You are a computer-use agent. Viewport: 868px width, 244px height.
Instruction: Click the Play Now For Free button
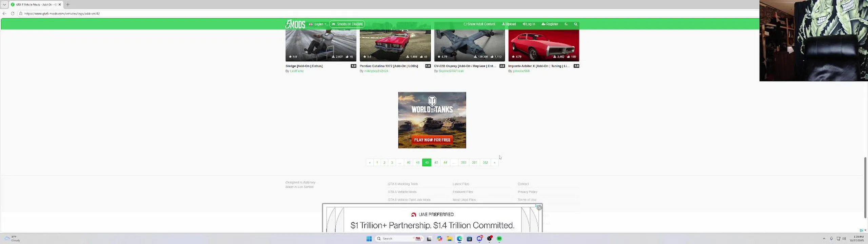pyautogui.click(x=432, y=140)
